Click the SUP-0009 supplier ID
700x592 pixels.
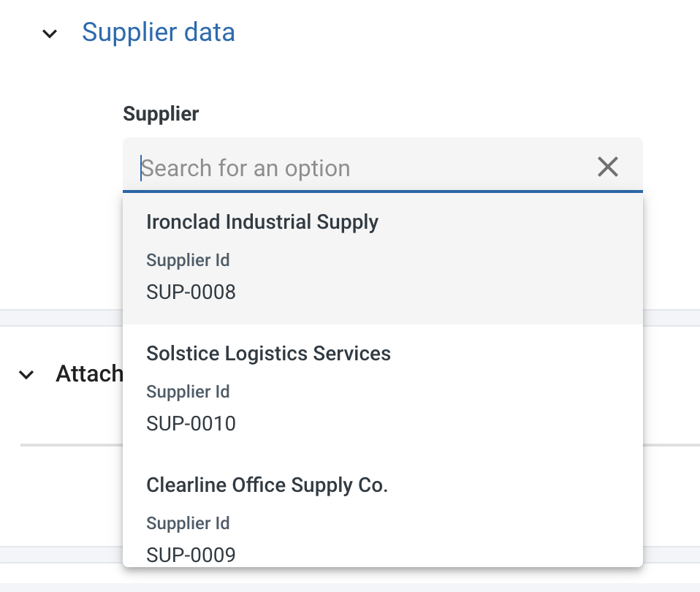[x=191, y=555]
